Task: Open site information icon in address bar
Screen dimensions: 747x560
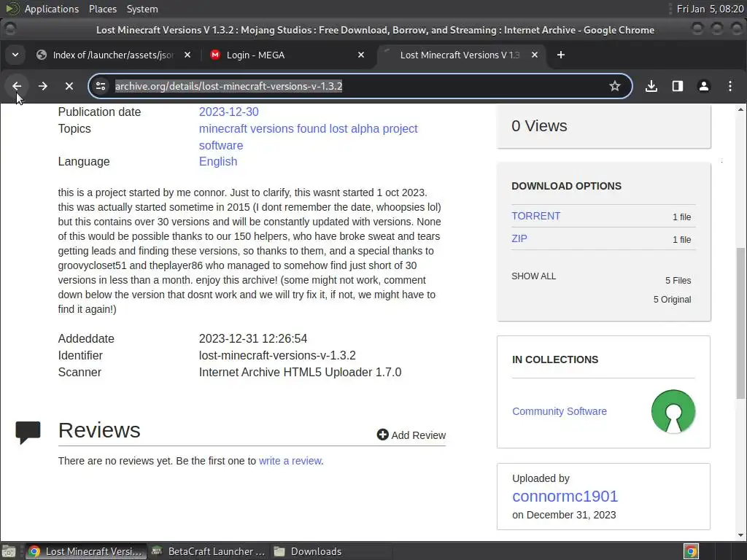Action: (101, 86)
